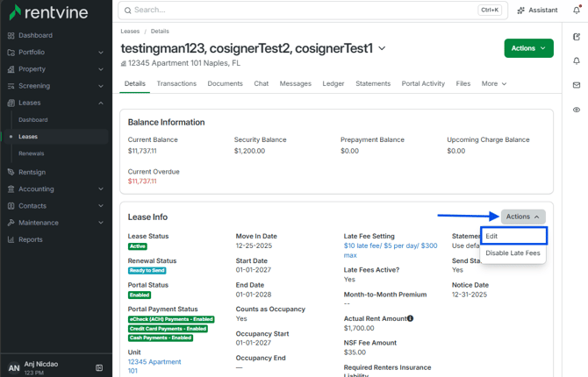Click the Active lease status badge
Viewport: 588px width, 377px height.
pos(138,246)
